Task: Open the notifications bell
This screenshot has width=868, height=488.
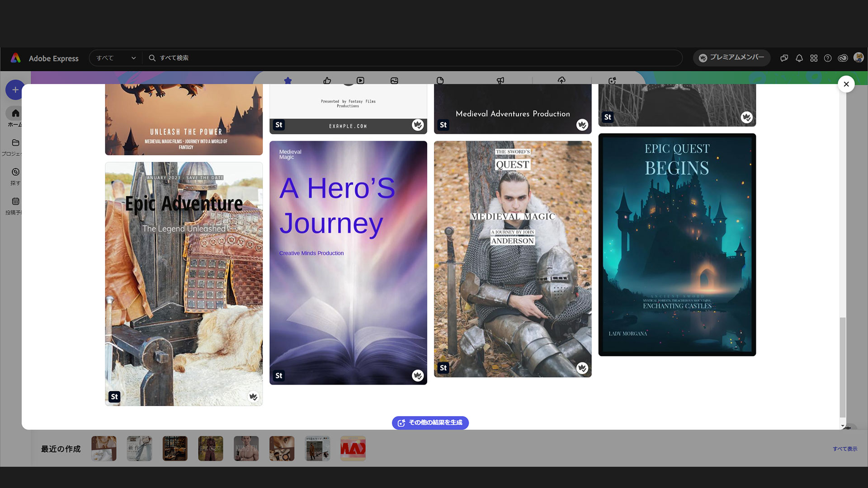Action: pos(799,58)
